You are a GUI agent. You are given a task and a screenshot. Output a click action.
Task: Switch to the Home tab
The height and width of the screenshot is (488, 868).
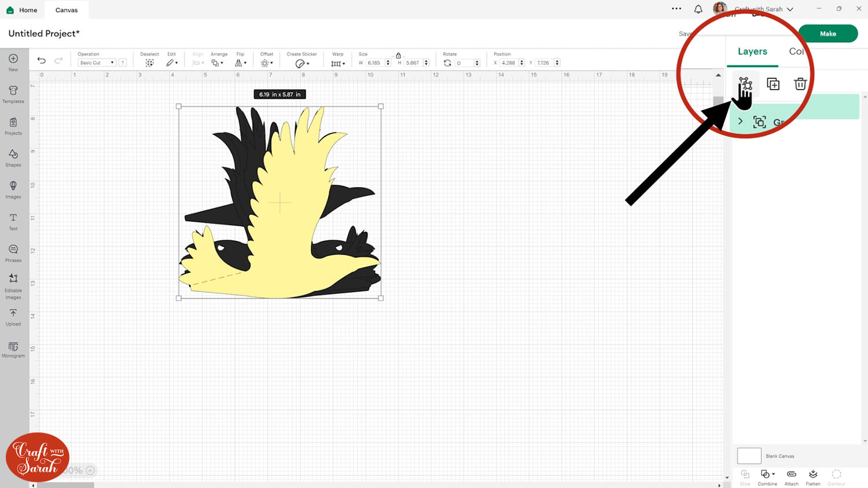coord(22,10)
